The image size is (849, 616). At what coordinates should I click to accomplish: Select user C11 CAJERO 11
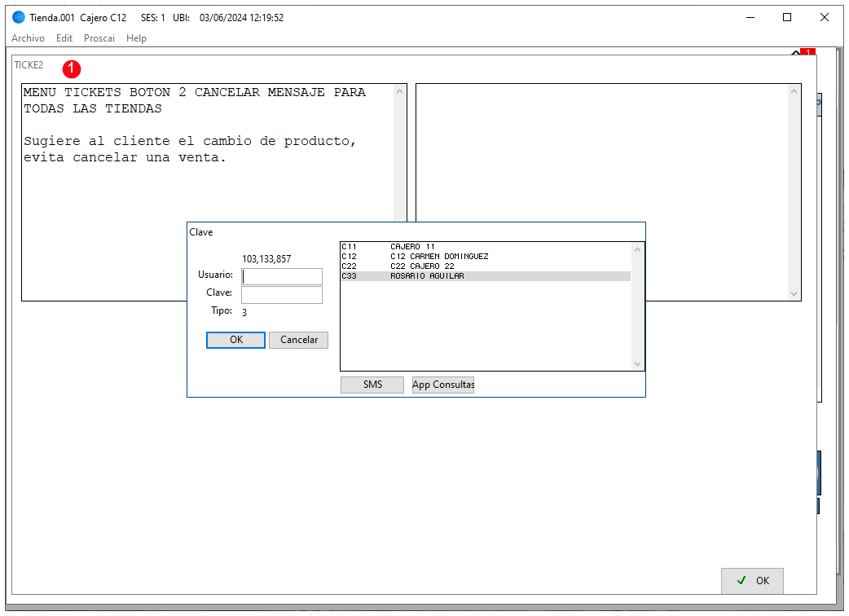[486, 247]
